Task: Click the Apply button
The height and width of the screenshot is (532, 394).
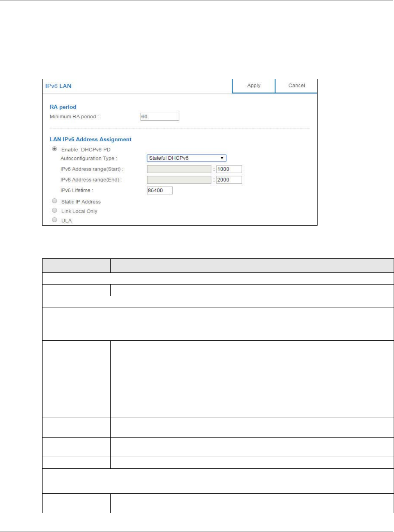Action: (254, 86)
